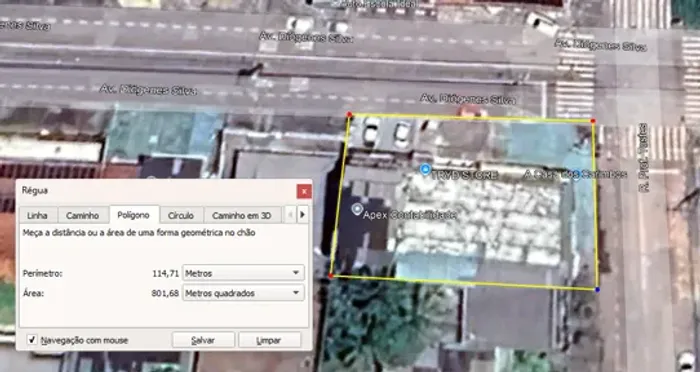
Task: Open the Círculo tab
Action: (x=181, y=215)
